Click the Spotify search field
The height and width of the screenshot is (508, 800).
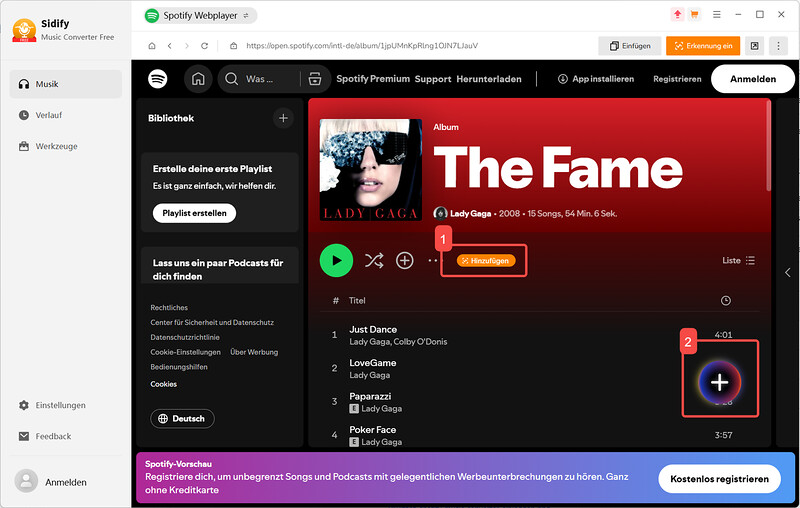pos(259,79)
